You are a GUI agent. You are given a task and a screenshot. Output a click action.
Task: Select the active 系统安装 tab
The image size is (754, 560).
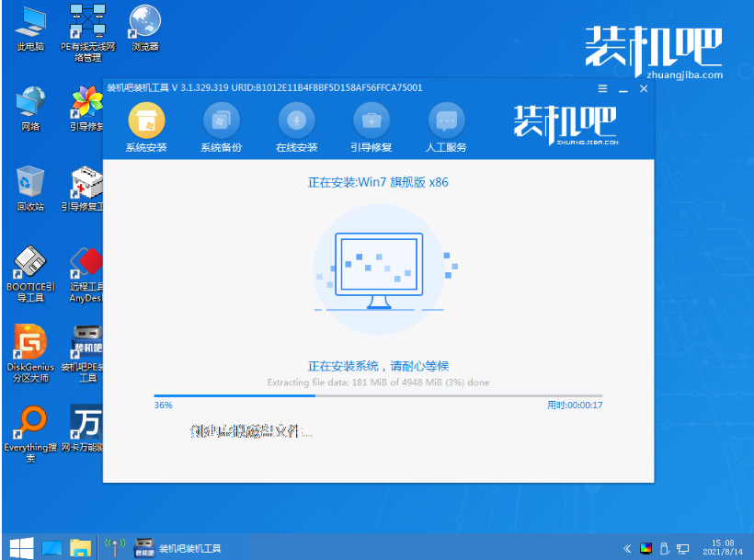click(x=145, y=127)
